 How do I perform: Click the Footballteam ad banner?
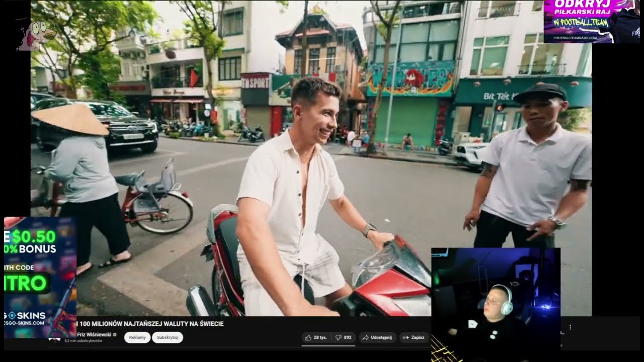tap(592, 21)
